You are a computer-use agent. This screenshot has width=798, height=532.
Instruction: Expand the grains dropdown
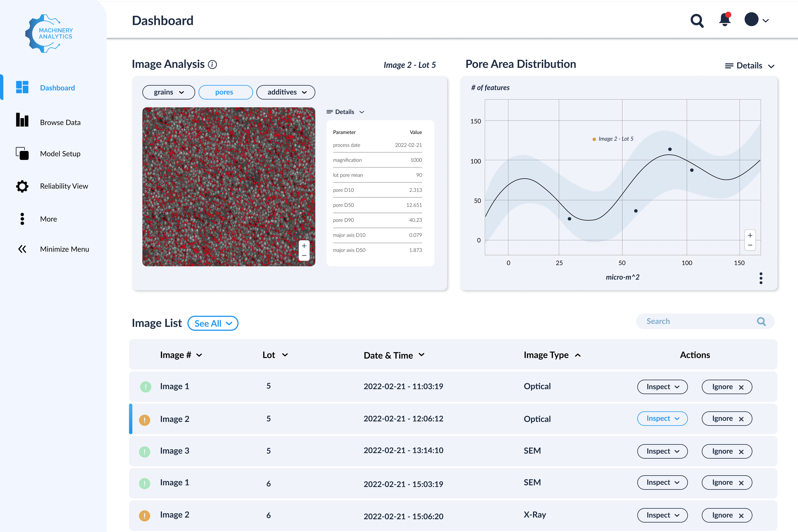pos(168,92)
